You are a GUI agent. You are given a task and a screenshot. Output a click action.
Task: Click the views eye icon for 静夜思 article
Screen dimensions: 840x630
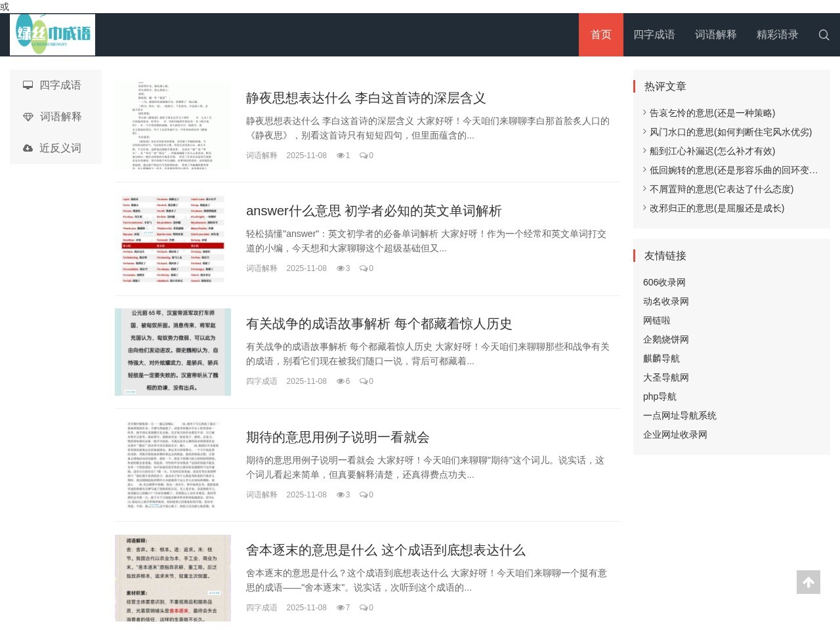[x=341, y=156]
